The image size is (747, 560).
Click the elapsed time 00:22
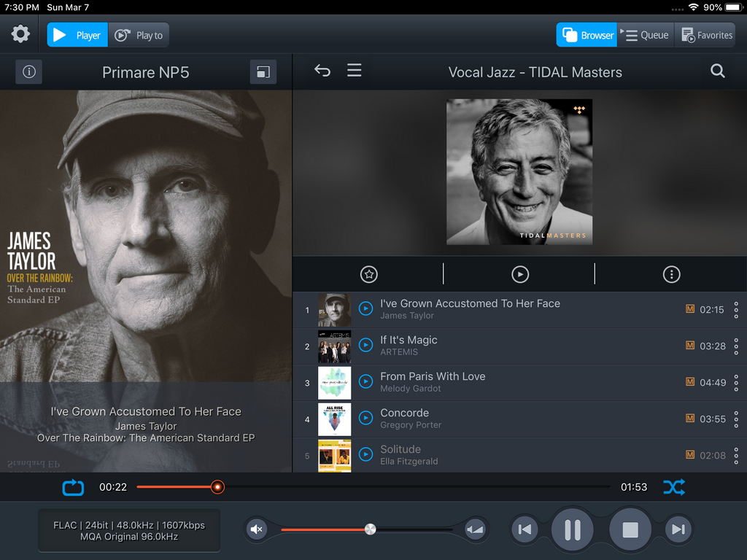pos(113,487)
